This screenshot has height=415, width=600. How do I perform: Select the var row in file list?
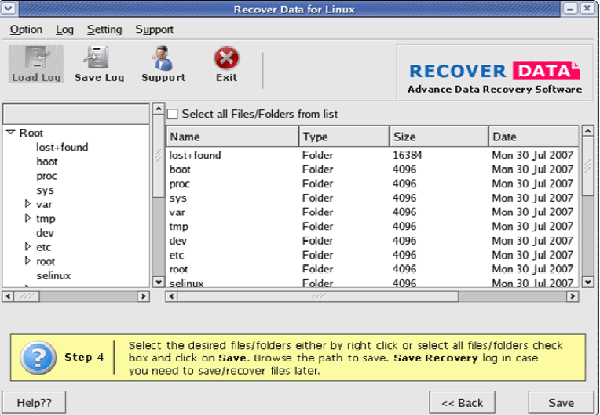coord(372,212)
